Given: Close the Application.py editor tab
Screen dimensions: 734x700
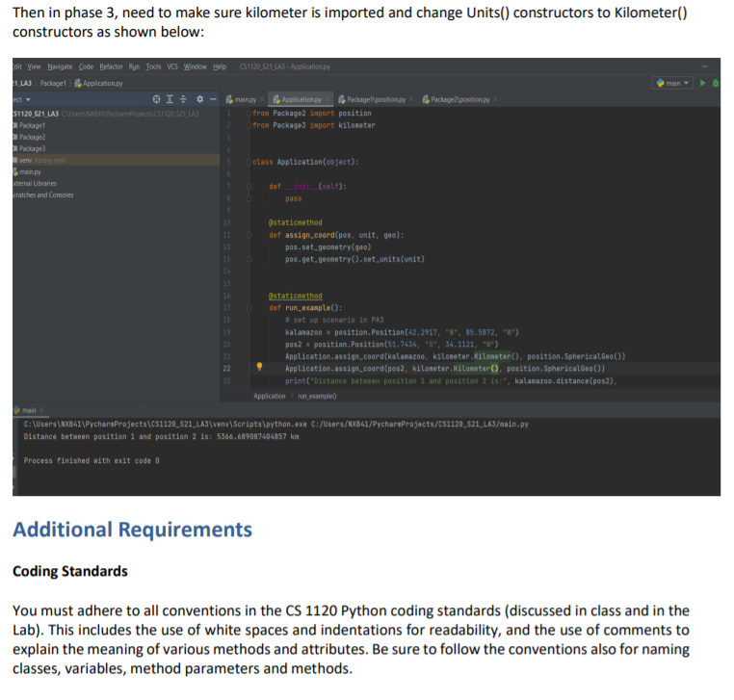Looking at the screenshot, I should 328,99.
